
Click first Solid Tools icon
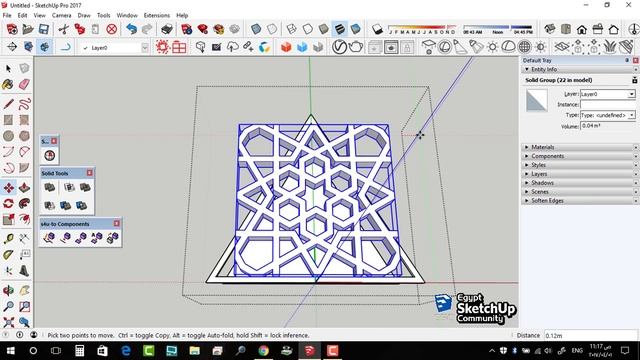[50, 187]
